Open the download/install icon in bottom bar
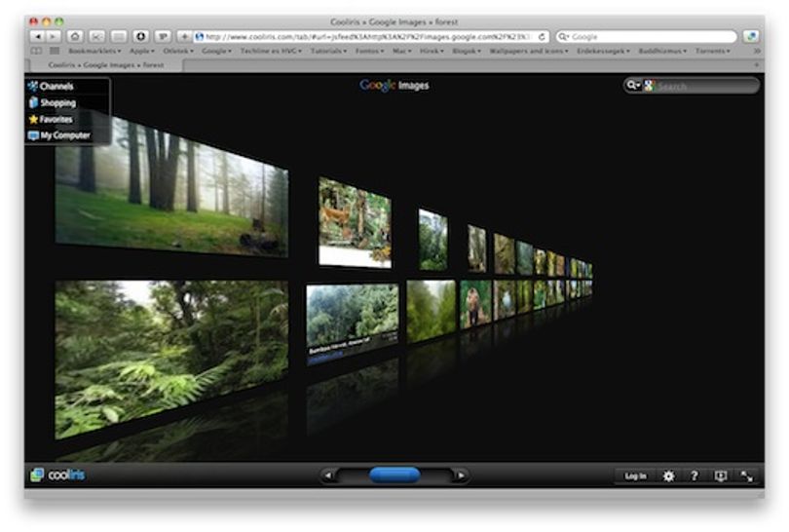This screenshot has height=532, width=789. coord(721,475)
